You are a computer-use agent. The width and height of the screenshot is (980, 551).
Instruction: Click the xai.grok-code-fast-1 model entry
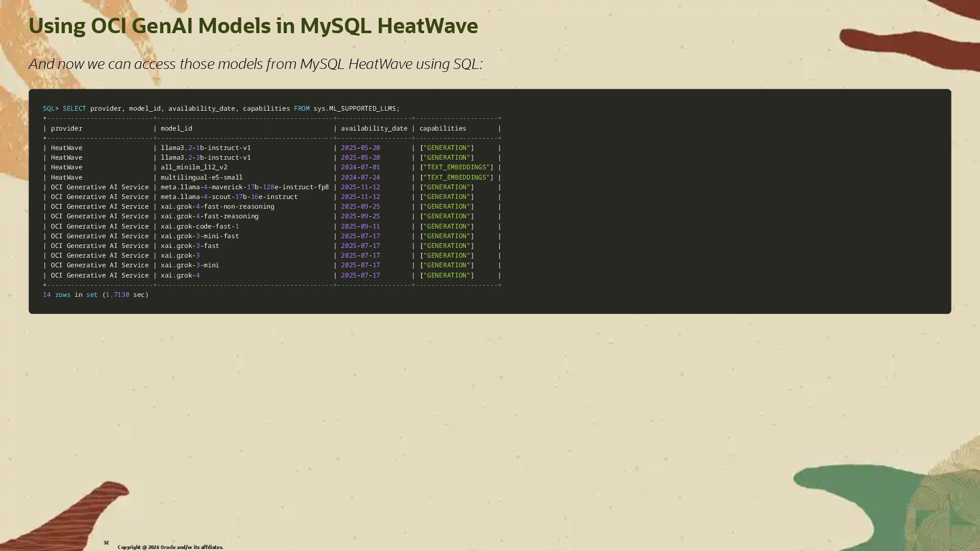(x=200, y=227)
